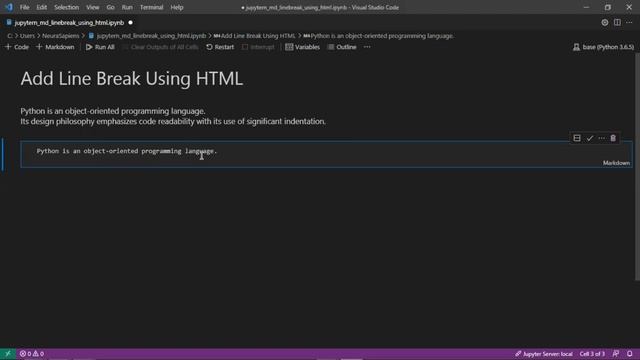Open notifications with the bell icon
This screenshot has width=640, height=360.
point(630,354)
